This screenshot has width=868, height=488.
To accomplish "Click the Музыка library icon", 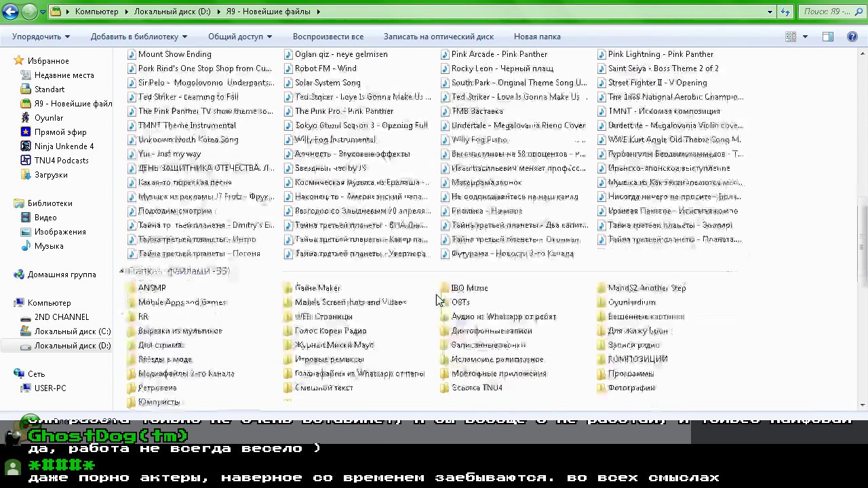I will (x=26, y=246).
